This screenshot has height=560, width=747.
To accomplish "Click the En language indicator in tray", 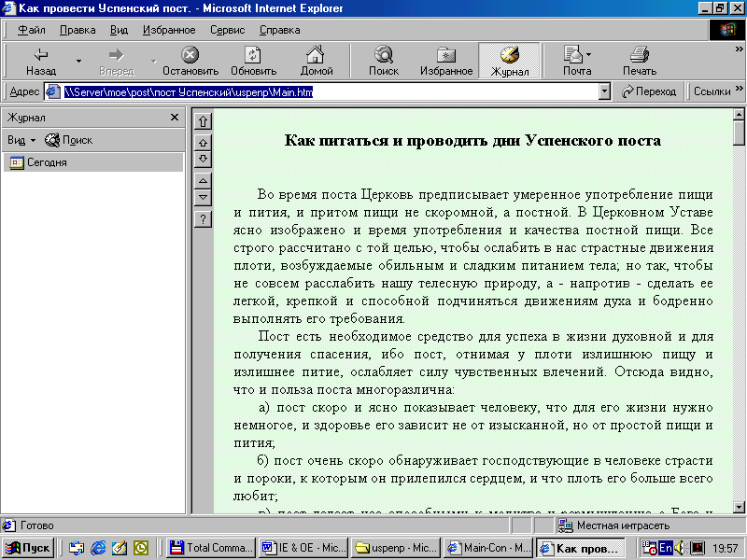I will [665, 548].
